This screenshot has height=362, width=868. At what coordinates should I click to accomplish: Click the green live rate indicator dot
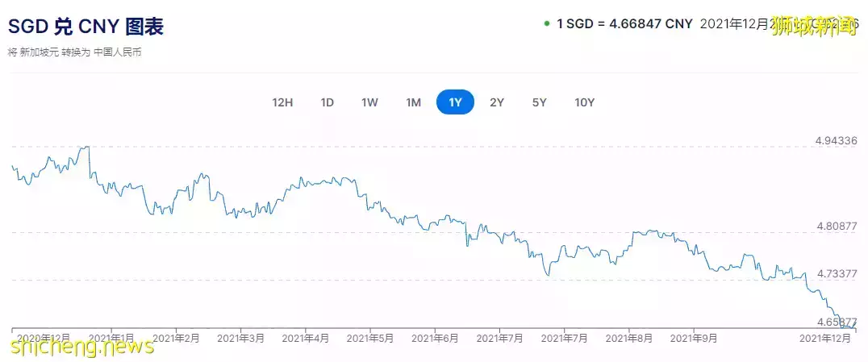pyautogui.click(x=547, y=23)
